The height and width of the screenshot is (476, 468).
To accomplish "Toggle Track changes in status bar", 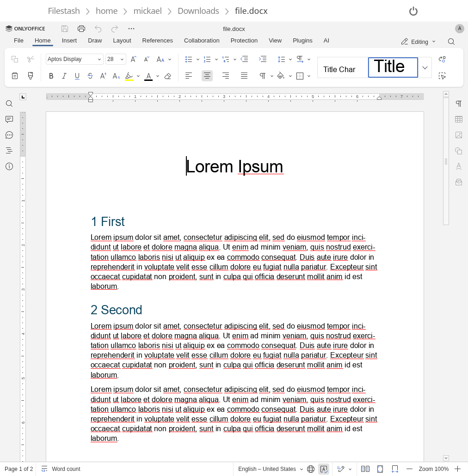I will pos(341,469).
